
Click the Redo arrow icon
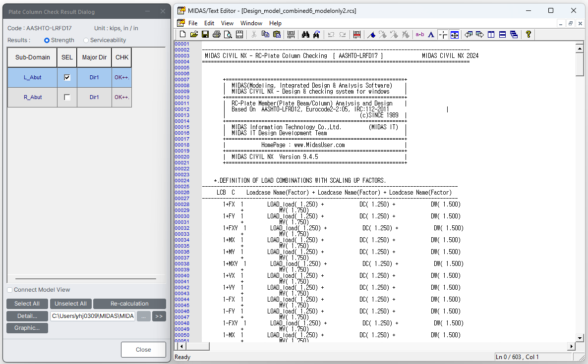[343, 35]
